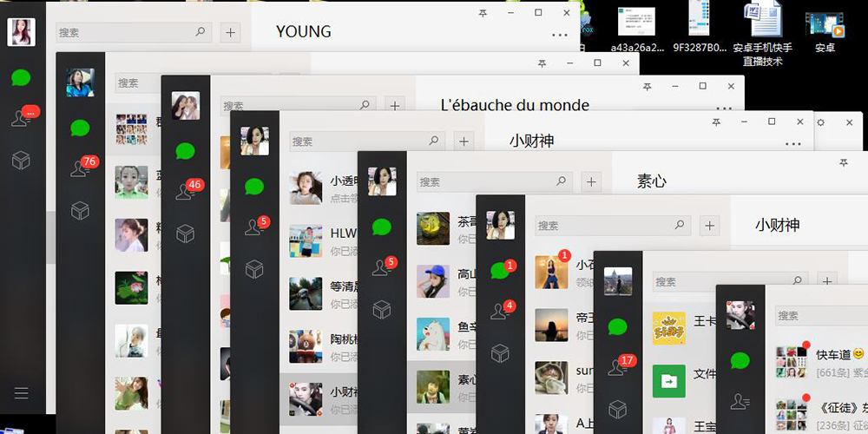Screen dimensions: 868x434
Task: Open Favorites cube in L'ébauche du monde window
Action: 186,233
